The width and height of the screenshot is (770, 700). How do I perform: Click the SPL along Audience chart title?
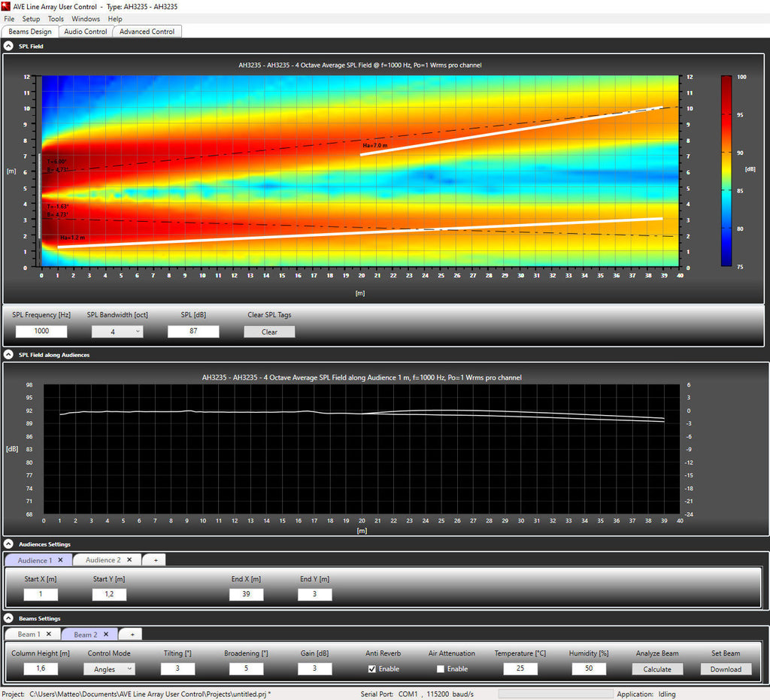coord(362,377)
